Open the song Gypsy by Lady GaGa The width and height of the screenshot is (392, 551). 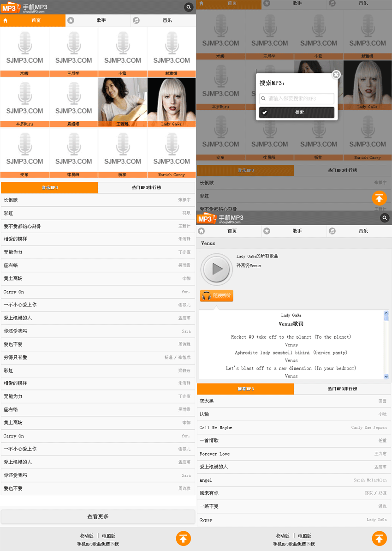pos(294,519)
